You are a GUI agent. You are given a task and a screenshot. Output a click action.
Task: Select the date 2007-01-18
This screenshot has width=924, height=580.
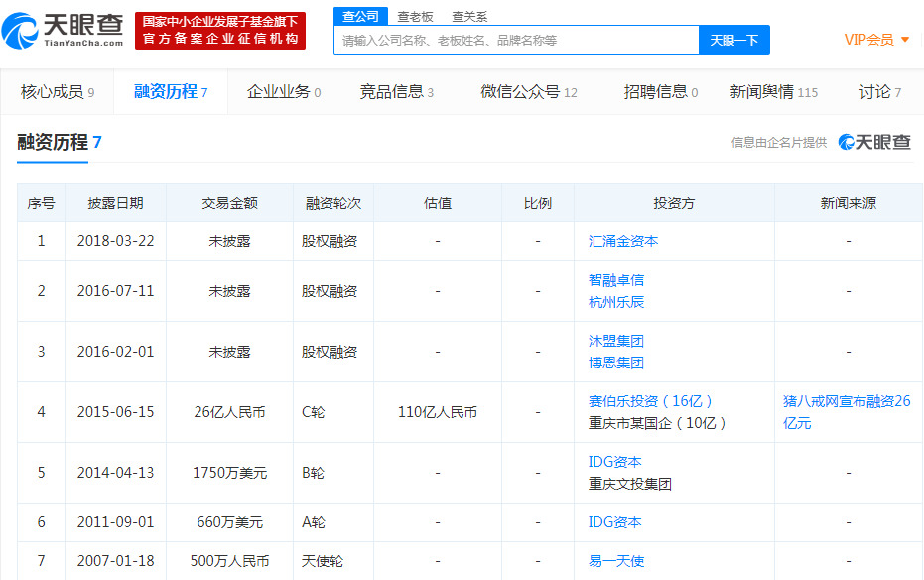[x=115, y=561]
